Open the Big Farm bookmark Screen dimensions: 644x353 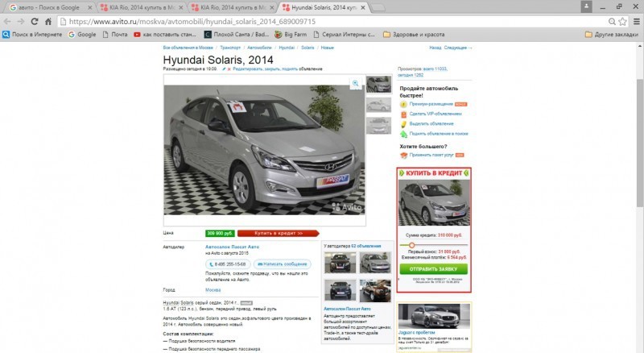tap(291, 35)
